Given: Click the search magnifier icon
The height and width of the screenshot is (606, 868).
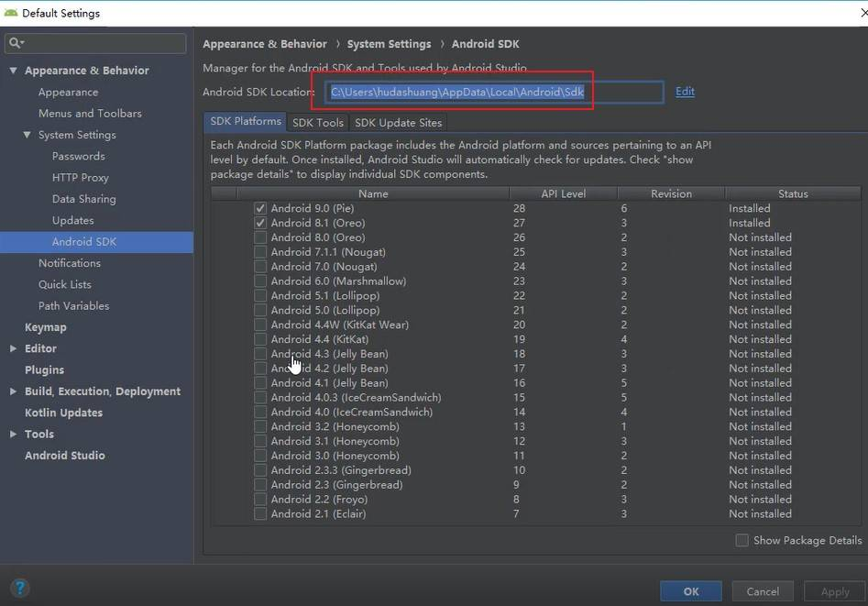Looking at the screenshot, I should click(x=15, y=43).
